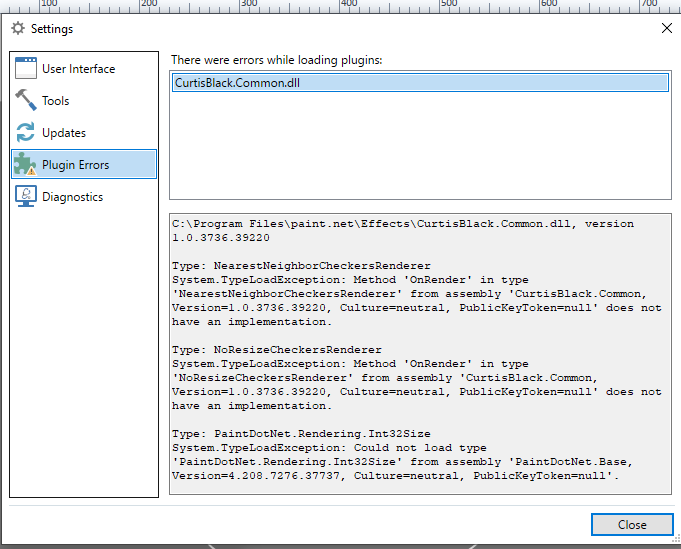Image resolution: width=681 pixels, height=549 pixels.
Task: Open the Updates settings section
Action: click(x=84, y=132)
